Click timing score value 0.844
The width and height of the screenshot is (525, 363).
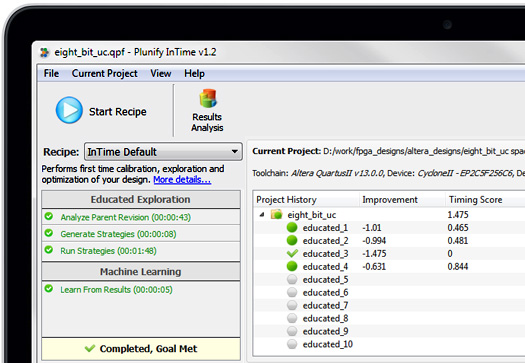[x=458, y=267]
